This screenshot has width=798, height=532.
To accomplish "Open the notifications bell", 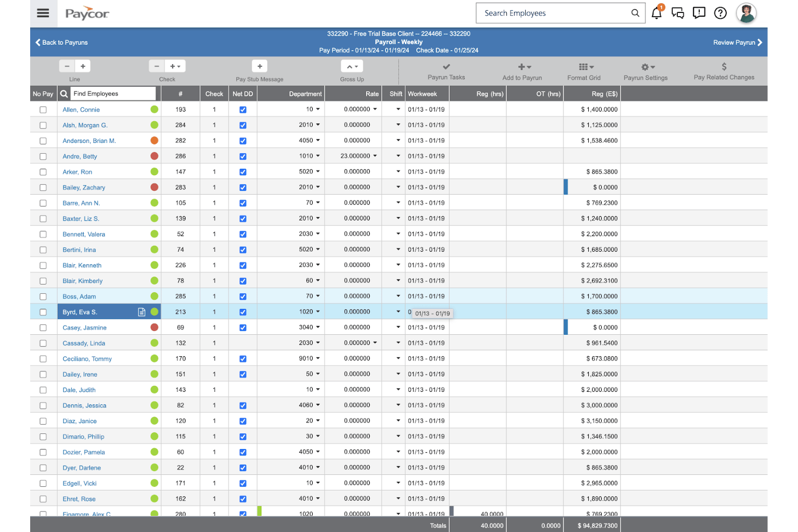I will pos(657,13).
